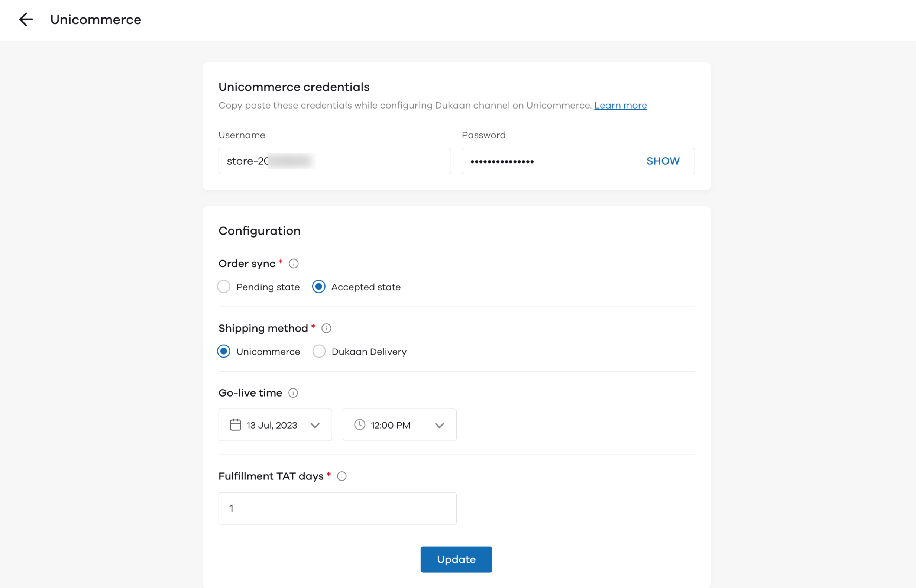The image size is (916, 588).
Task: Open the Order sync info tooltip icon
Action: click(294, 264)
